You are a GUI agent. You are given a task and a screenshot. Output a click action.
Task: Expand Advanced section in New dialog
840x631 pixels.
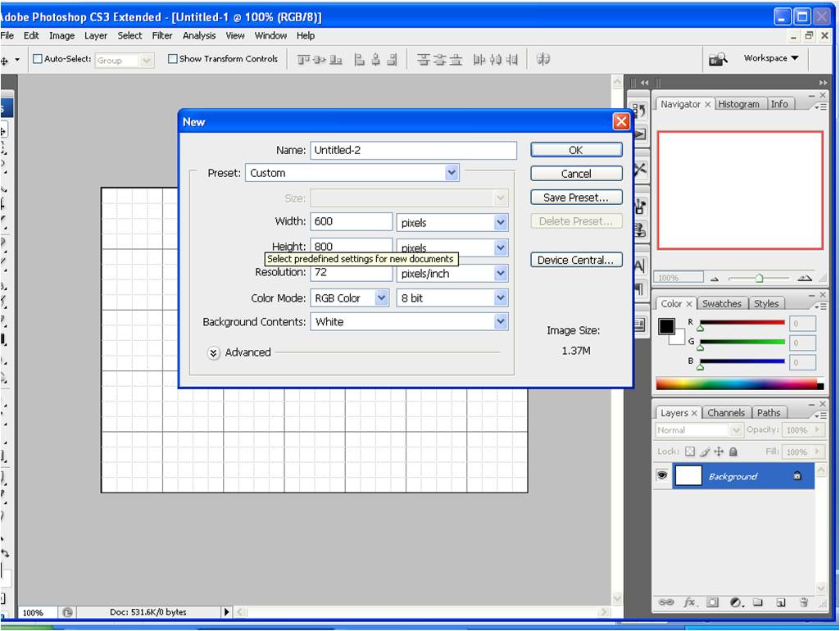(214, 352)
